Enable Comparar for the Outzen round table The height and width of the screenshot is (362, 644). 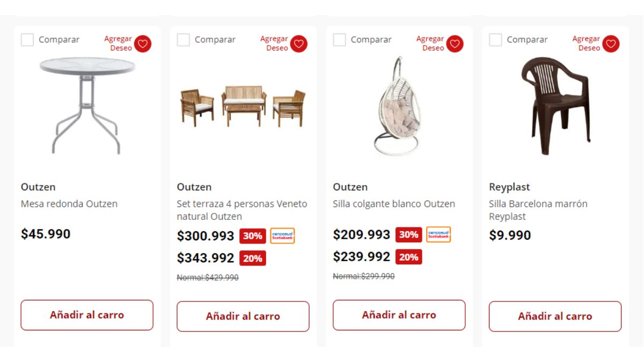click(27, 40)
